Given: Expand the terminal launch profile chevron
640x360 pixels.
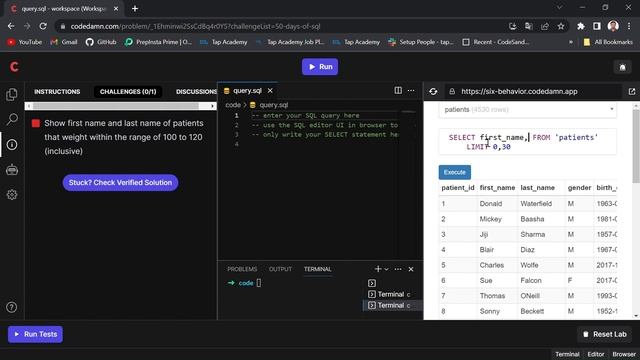Looking at the screenshot, I should (x=387, y=269).
